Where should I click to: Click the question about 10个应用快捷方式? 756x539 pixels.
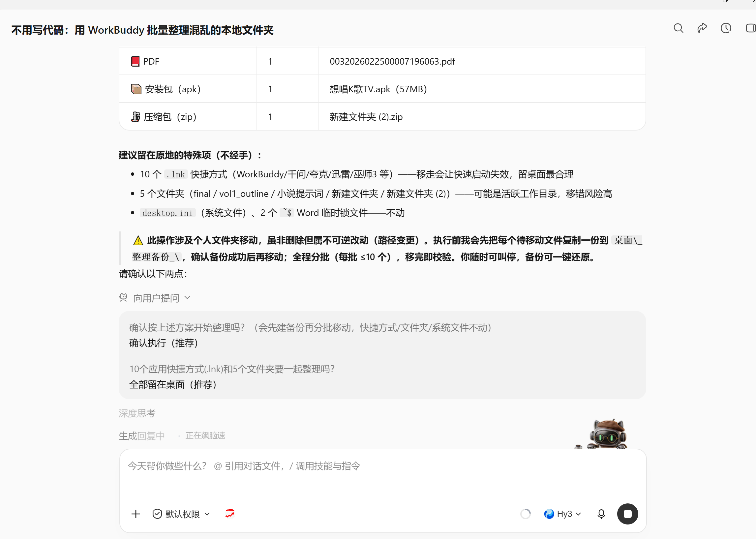[232, 369]
